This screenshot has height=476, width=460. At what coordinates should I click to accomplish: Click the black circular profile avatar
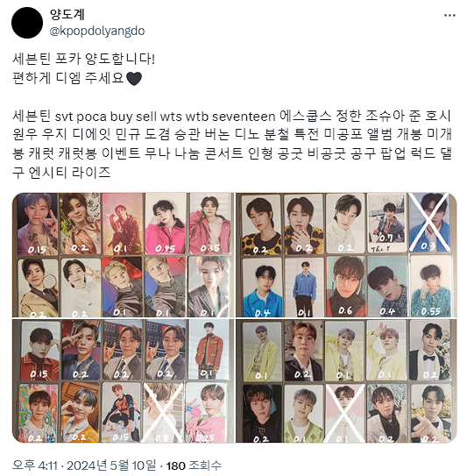pyautogui.click(x=27, y=23)
